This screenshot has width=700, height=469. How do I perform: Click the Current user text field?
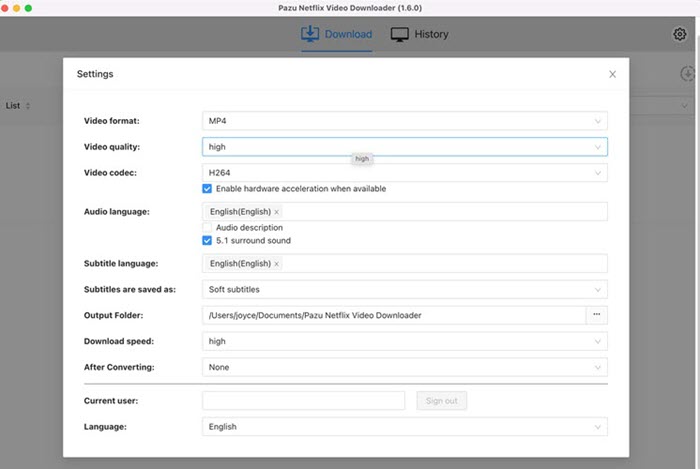(303, 401)
